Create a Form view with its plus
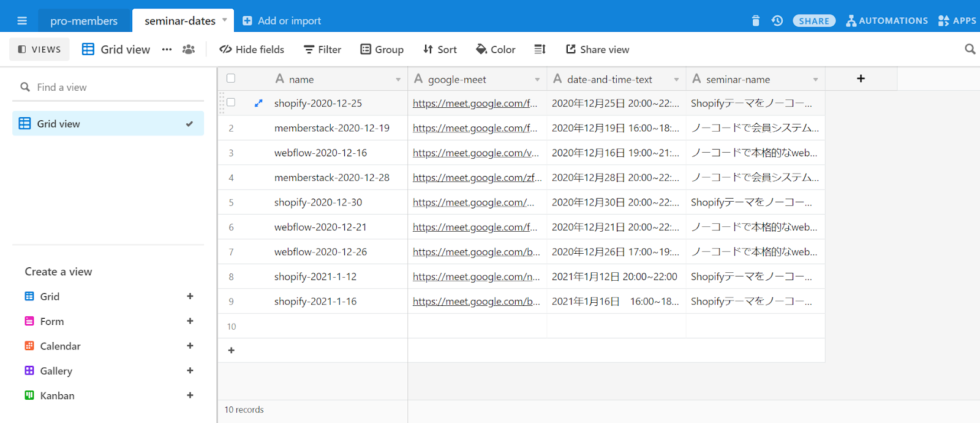 point(190,321)
